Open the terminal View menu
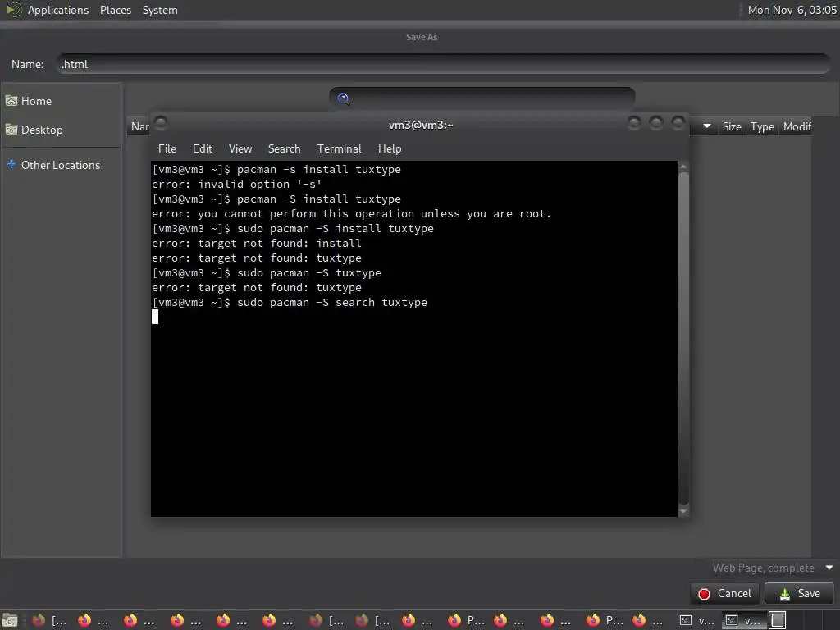The image size is (840, 630). tap(240, 149)
